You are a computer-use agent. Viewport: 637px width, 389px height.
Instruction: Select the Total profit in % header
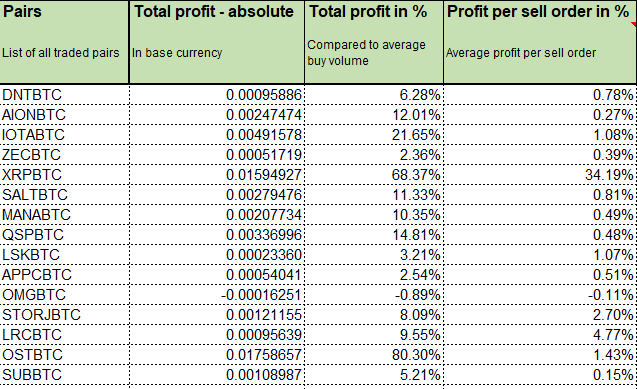pos(374,42)
